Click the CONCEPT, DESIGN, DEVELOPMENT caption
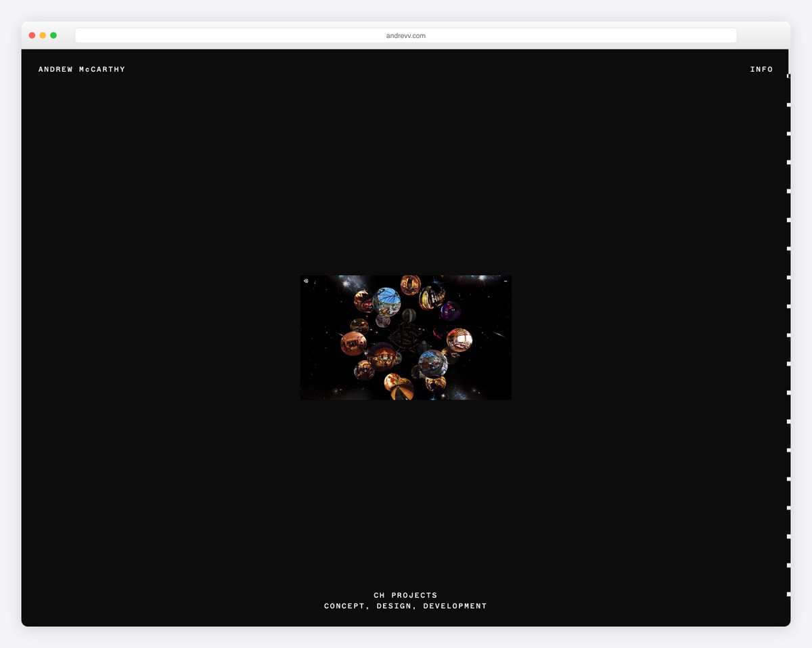 [405, 606]
